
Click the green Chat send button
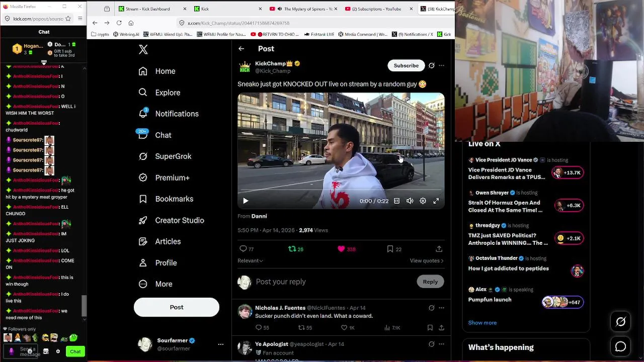(75, 351)
